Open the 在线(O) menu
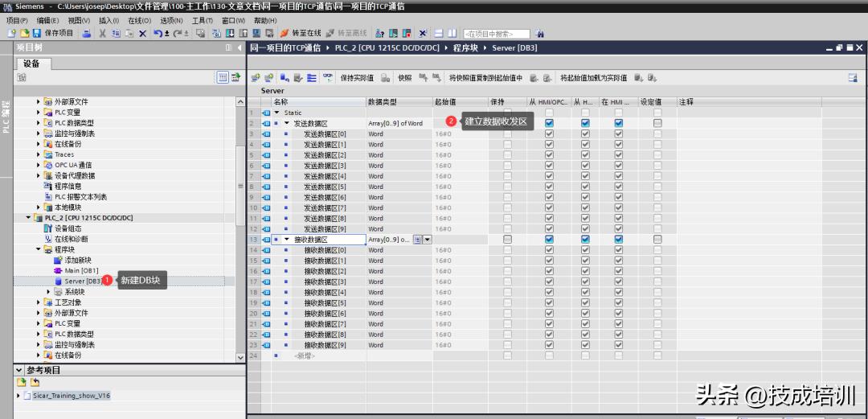The image size is (868, 419). (x=140, y=20)
